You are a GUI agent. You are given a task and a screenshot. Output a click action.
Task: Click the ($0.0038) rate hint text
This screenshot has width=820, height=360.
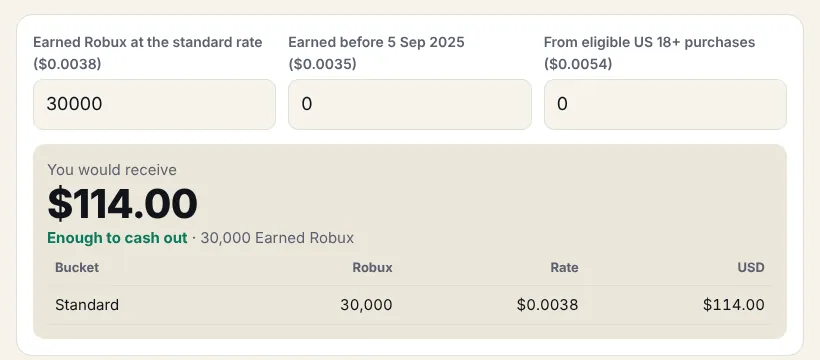(67, 64)
